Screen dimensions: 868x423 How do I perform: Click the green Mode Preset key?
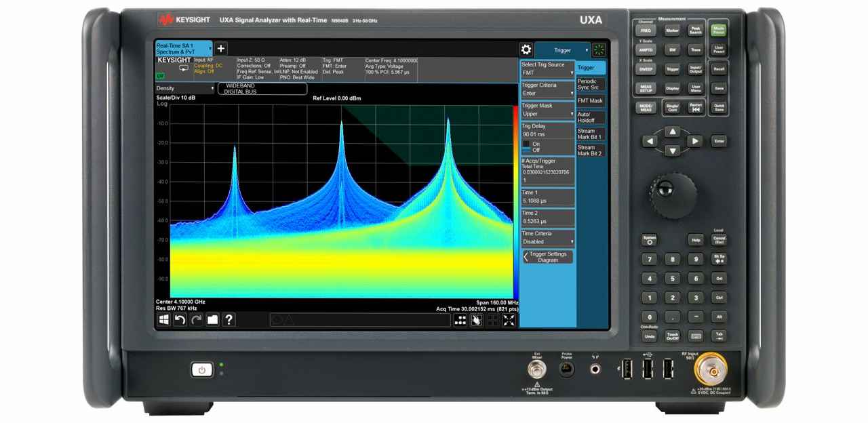[718, 30]
